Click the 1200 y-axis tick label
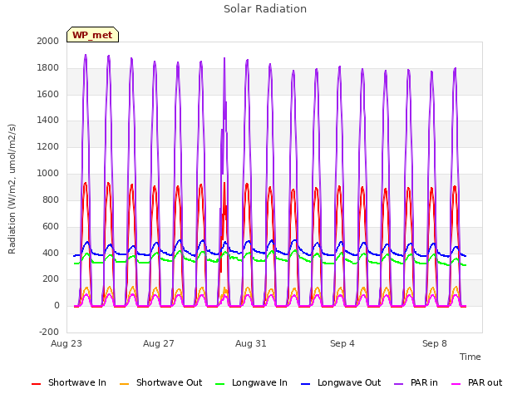 (48, 146)
